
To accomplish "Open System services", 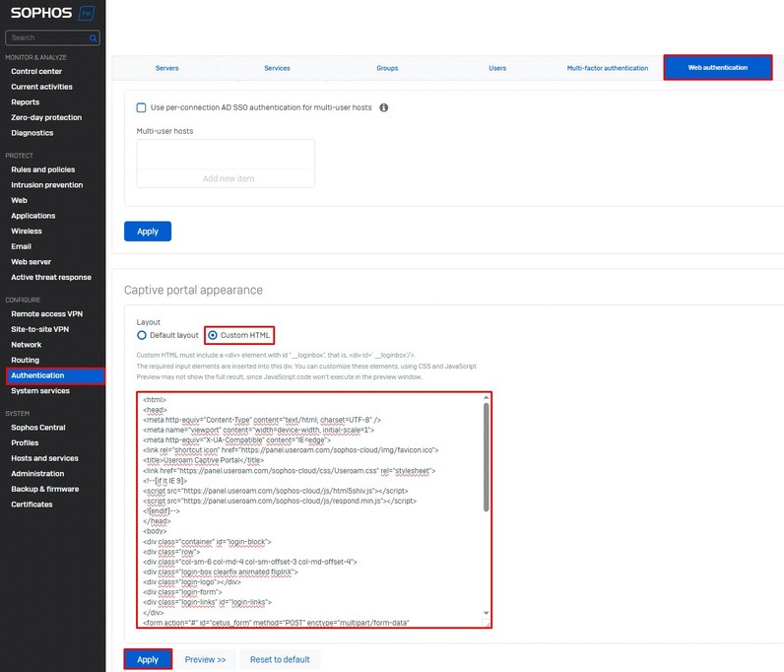I will pos(40,391).
